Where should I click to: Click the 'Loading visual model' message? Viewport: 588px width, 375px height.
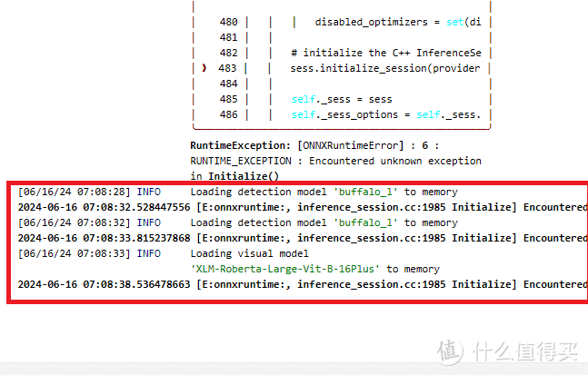pyautogui.click(x=249, y=253)
